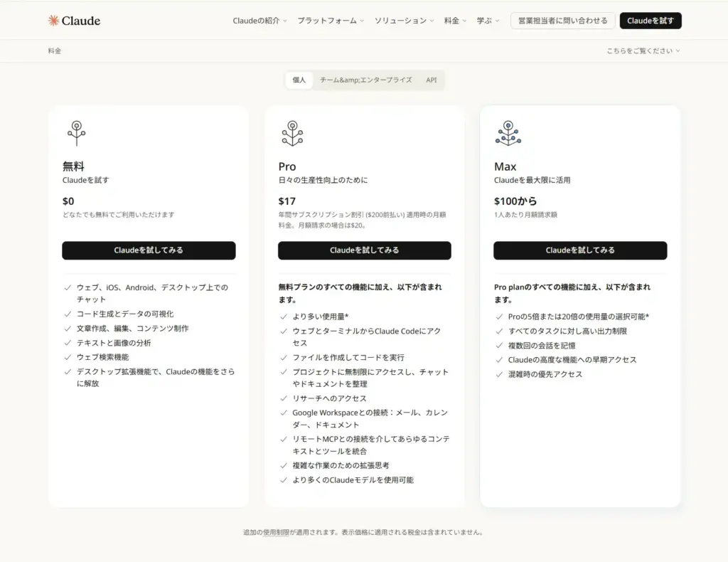Expand the ソリューション navigation menu
The height and width of the screenshot is (562, 728).
pos(404,21)
